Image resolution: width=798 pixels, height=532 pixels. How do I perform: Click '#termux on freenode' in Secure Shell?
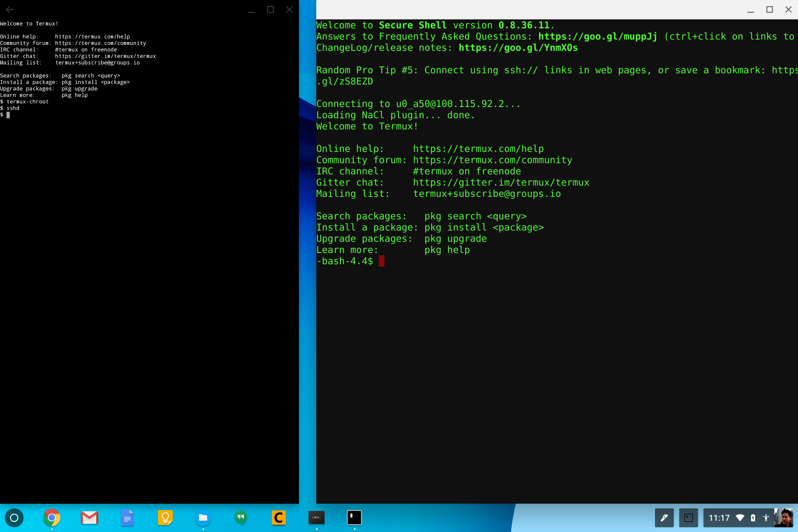[467, 171]
